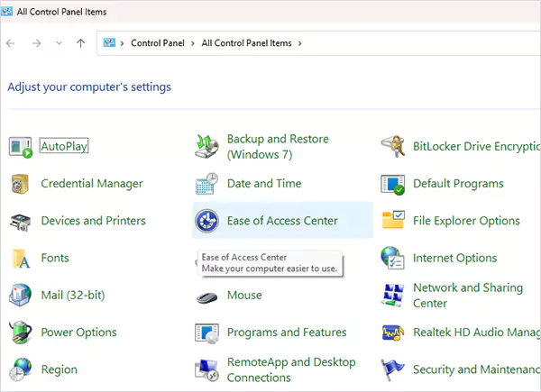Open the Realtek HD Audio Manager icon
Screen dimensions: 541x392
click(x=393, y=333)
